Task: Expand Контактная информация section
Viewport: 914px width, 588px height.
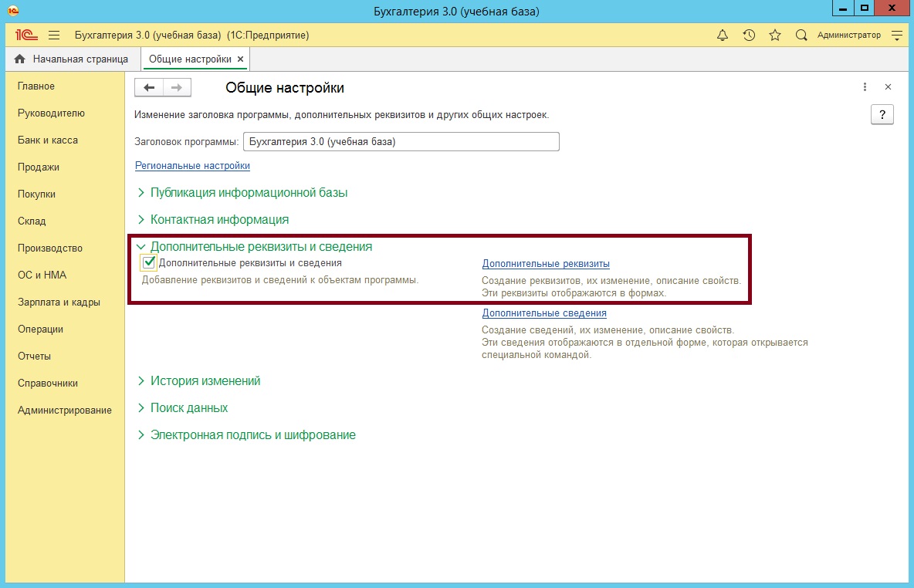Action: pyautogui.click(x=219, y=220)
